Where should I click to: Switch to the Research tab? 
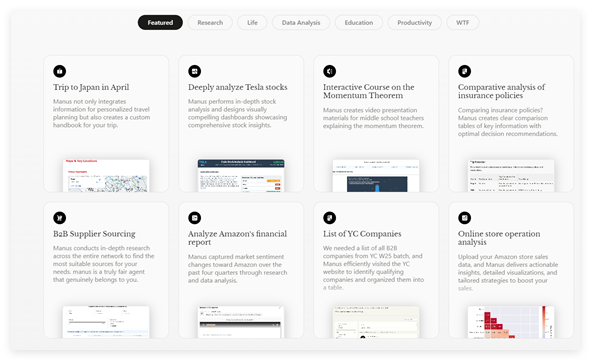pyautogui.click(x=210, y=23)
